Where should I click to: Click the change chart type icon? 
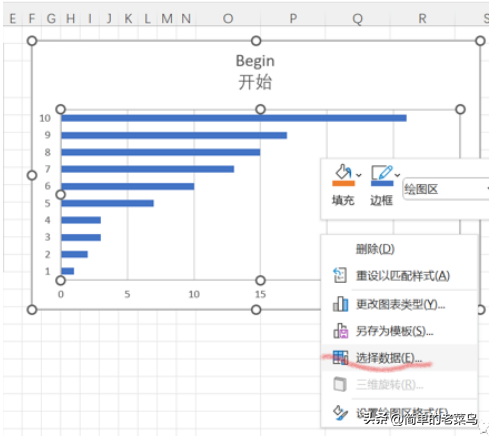click(x=340, y=304)
